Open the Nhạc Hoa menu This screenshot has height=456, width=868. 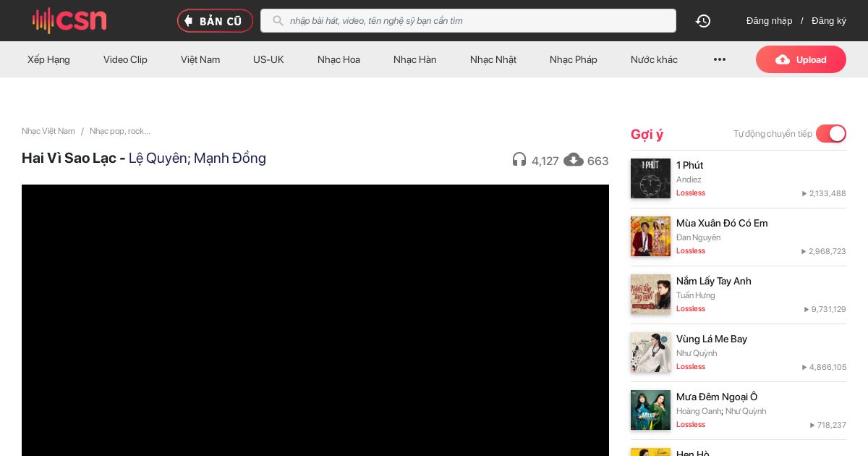tap(339, 59)
